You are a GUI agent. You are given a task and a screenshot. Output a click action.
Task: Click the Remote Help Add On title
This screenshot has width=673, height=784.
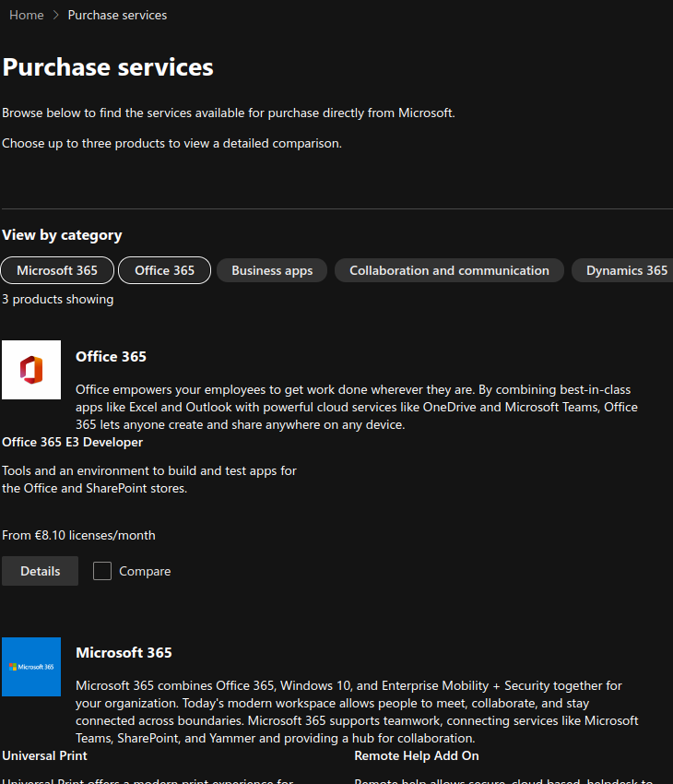(x=417, y=755)
